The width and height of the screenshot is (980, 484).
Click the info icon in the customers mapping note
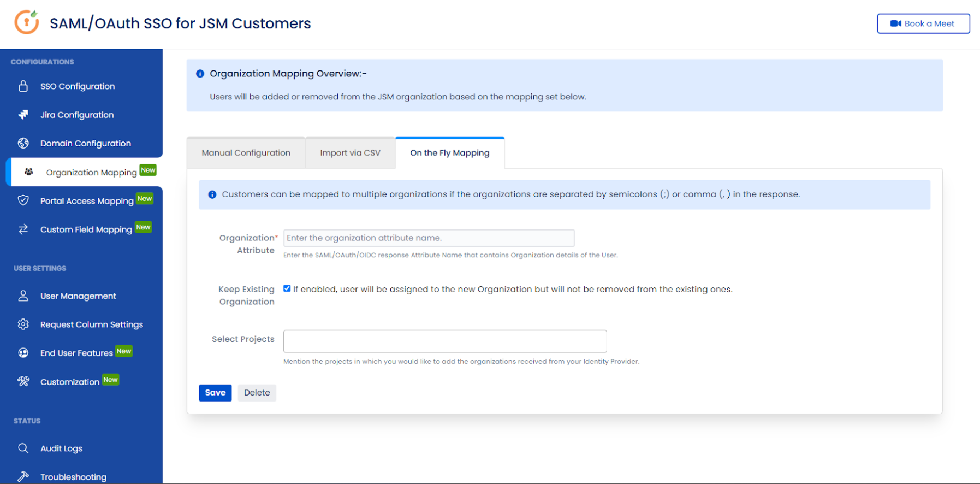pyautogui.click(x=212, y=194)
